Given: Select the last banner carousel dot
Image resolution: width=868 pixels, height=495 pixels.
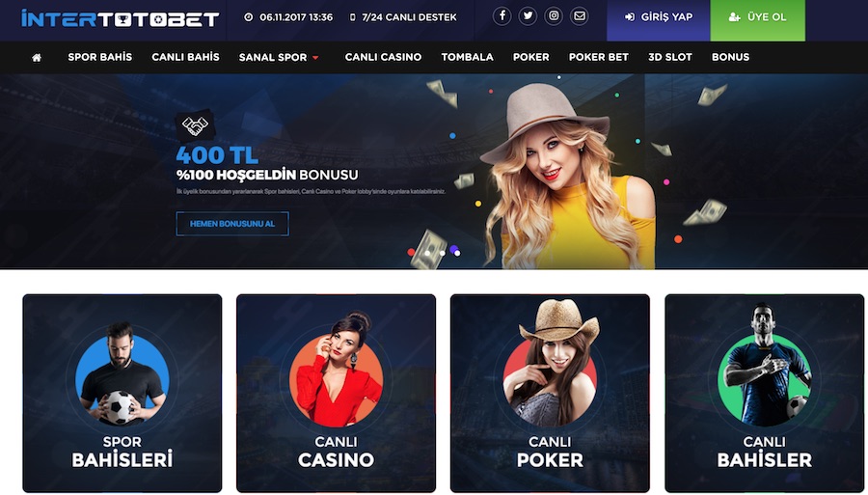Looking at the screenshot, I should 457,253.
